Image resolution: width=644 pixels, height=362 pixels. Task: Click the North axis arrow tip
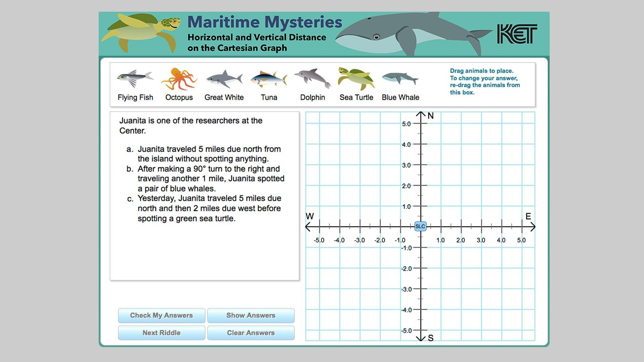click(421, 113)
